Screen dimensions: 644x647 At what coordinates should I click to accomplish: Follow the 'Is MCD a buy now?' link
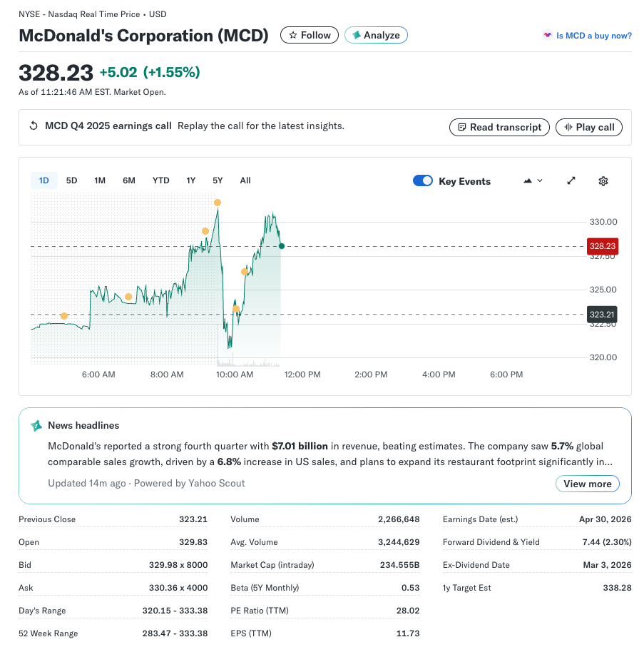coord(593,36)
